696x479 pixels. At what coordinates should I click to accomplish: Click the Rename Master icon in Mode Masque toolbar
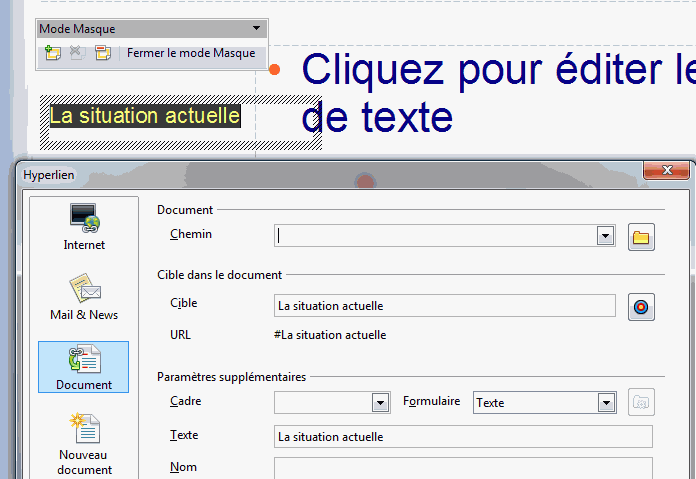point(103,53)
